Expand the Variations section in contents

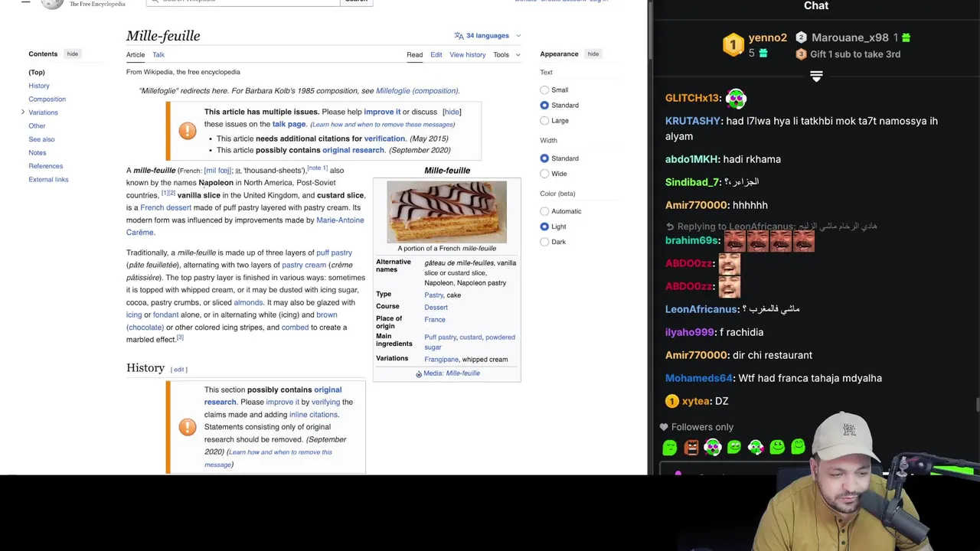pos(23,112)
